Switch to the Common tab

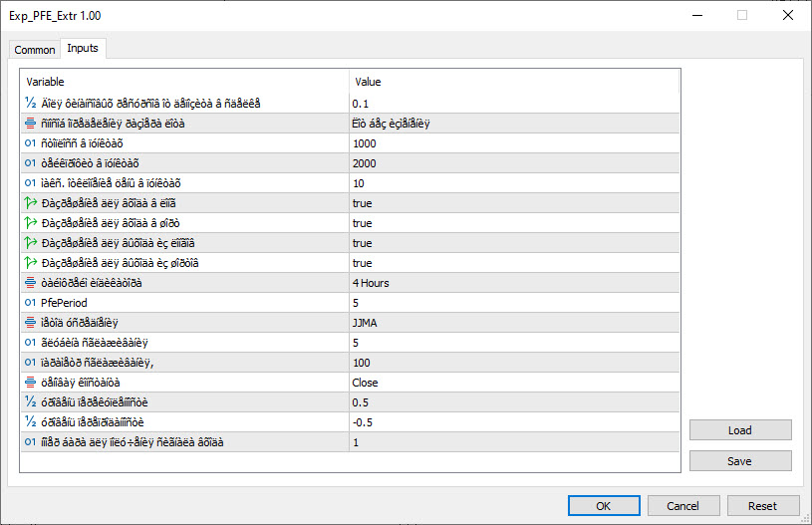pyautogui.click(x=35, y=50)
